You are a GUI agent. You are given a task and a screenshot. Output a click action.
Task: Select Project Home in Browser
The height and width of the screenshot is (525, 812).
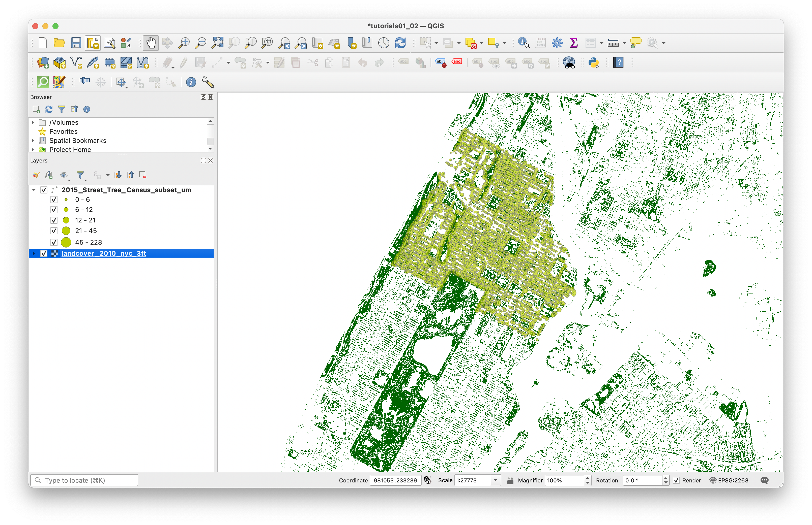pyautogui.click(x=70, y=149)
